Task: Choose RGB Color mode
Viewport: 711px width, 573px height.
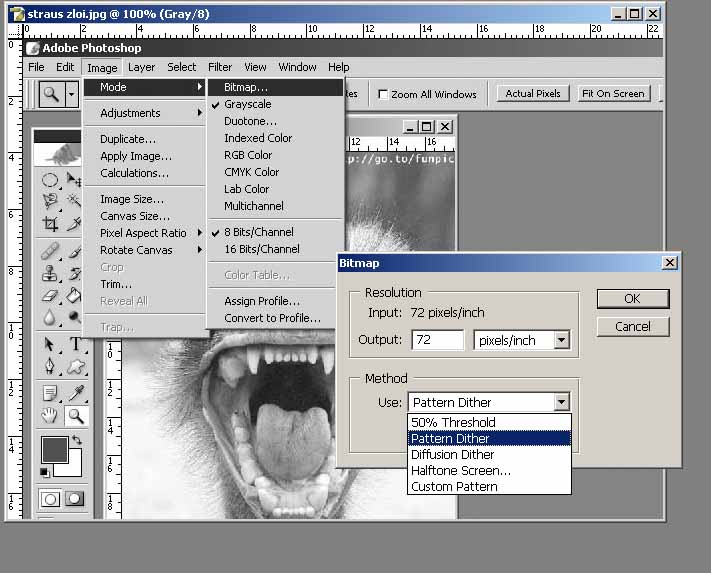Action: [x=275, y=155]
